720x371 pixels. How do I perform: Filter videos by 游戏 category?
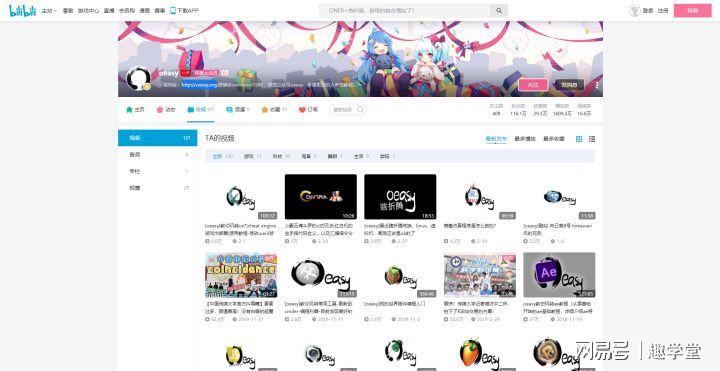[x=252, y=157]
